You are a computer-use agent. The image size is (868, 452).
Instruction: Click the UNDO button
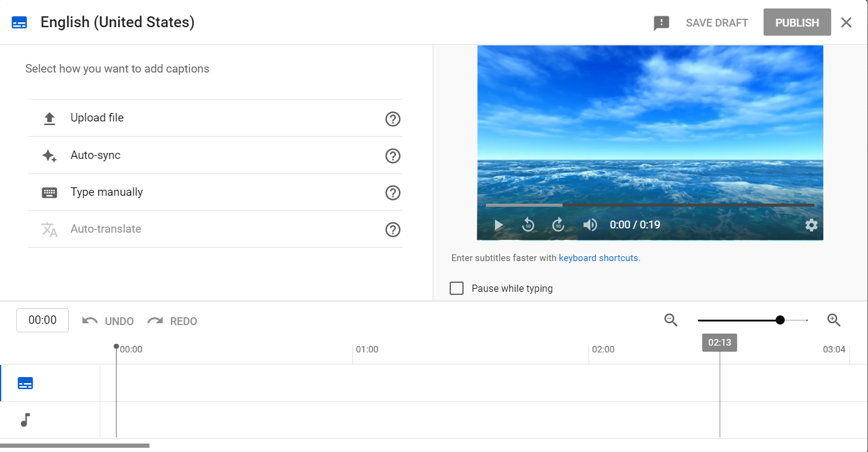pyautogui.click(x=108, y=321)
